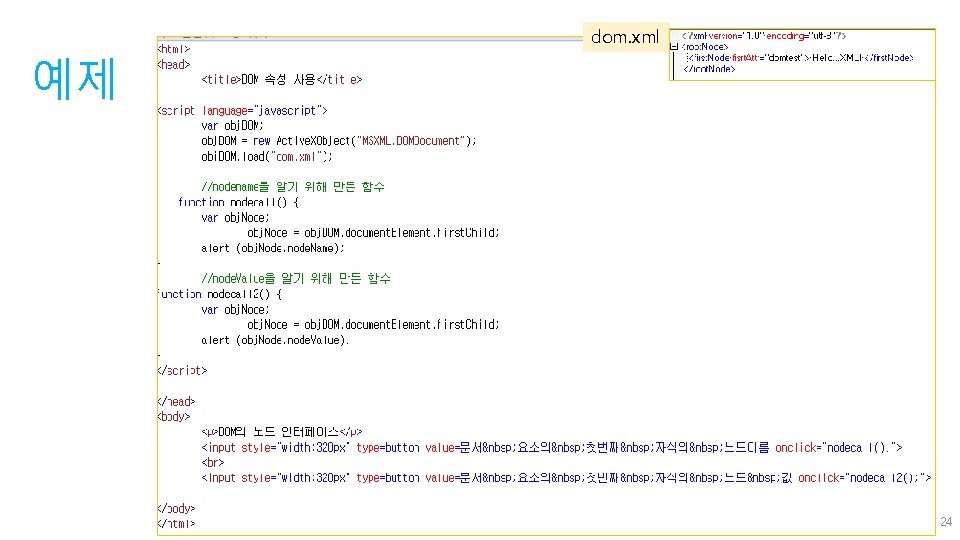This screenshot has width=960, height=540.
Task: Click the objDOM.load("dom.xml") line
Action: point(266,156)
